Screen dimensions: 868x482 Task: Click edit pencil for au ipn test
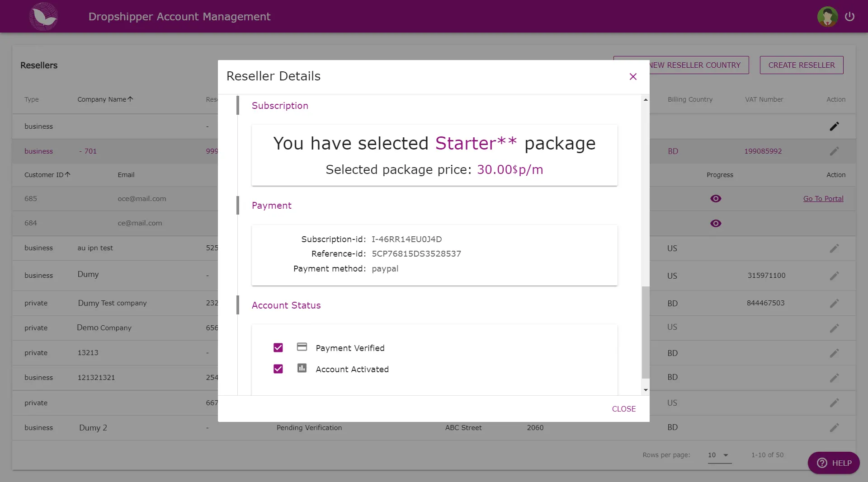click(x=834, y=248)
